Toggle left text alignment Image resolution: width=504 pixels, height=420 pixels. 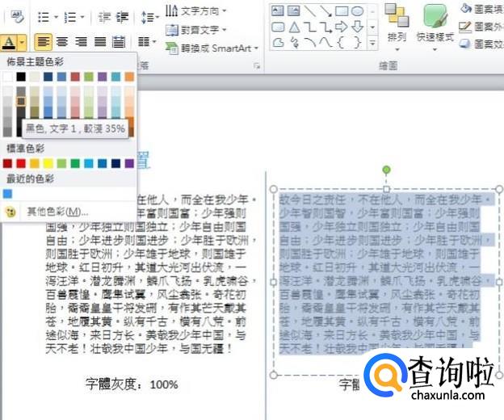click(x=44, y=42)
